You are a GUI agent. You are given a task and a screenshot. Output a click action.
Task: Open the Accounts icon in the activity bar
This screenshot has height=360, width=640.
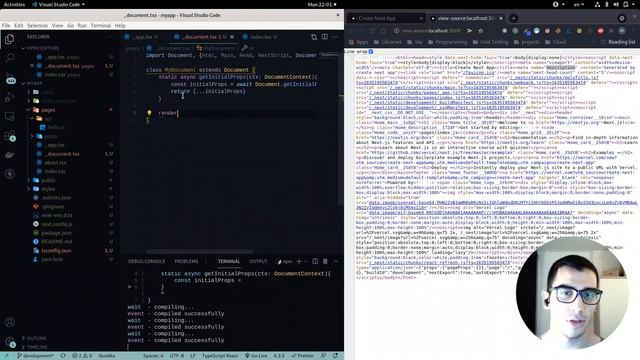click(9, 322)
